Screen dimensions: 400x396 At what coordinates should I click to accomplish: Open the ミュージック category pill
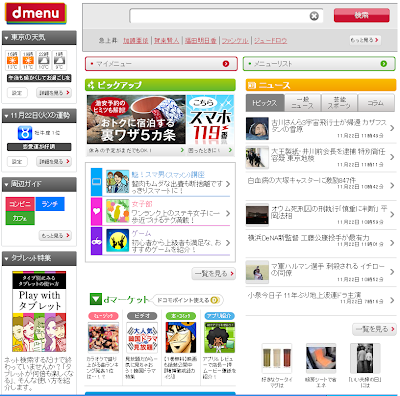click(x=103, y=316)
